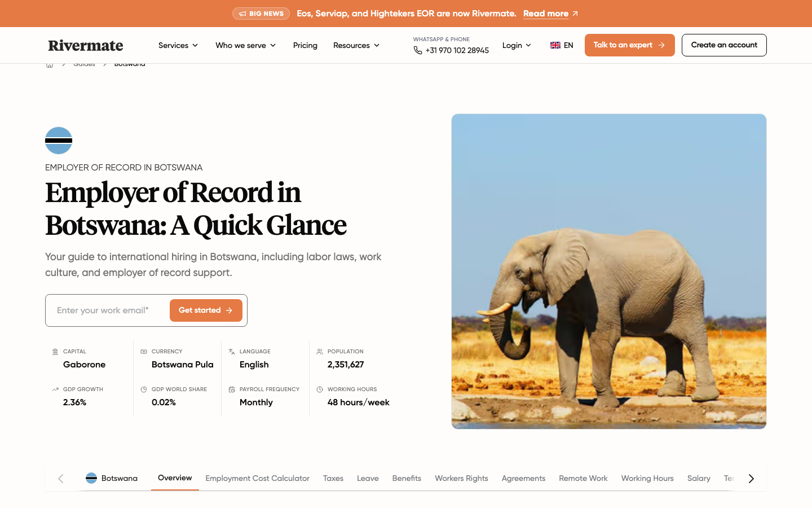Click the UK flag language icon

(555, 45)
